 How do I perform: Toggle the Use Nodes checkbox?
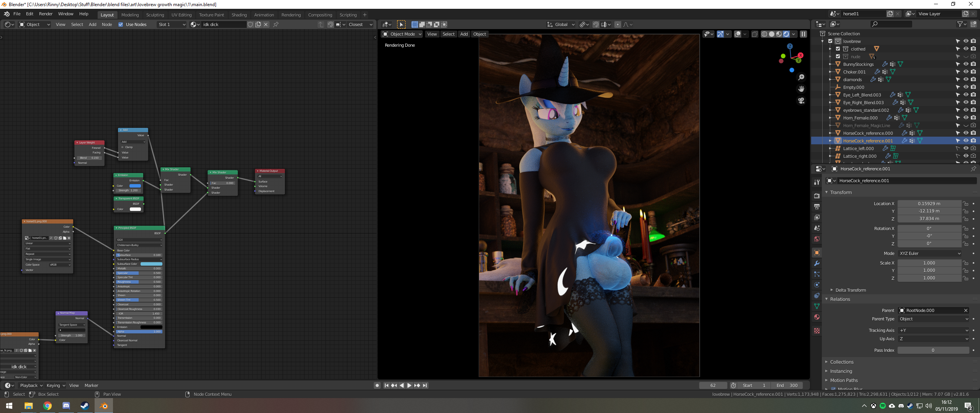coord(121,24)
